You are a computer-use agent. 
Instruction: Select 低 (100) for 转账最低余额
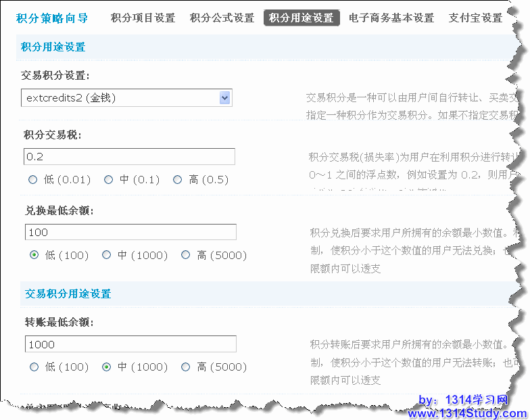click(34, 367)
